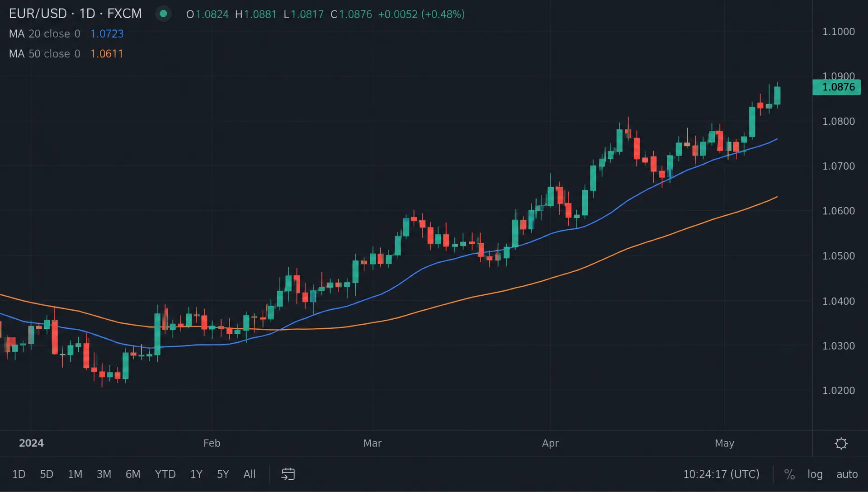The height and width of the screenshot is (492, 868).
Task: Click the 1.1000 price axis label
Action: pyautogui.click(x=839, y=32)
